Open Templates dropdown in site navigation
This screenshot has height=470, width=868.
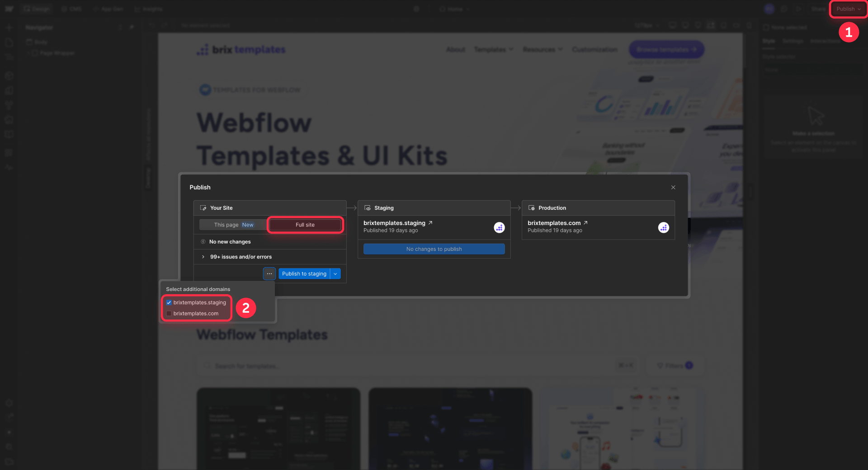494,49
